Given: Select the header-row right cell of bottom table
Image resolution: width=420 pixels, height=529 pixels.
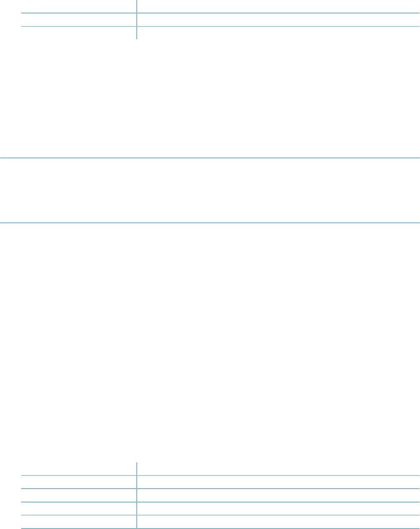Looking at the screenshot, I should [x=278, y=469].
